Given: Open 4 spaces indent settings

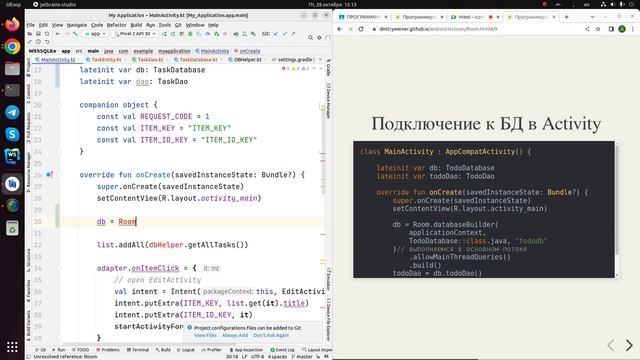Looking at the screenshot, I should [x=278, y=356].
